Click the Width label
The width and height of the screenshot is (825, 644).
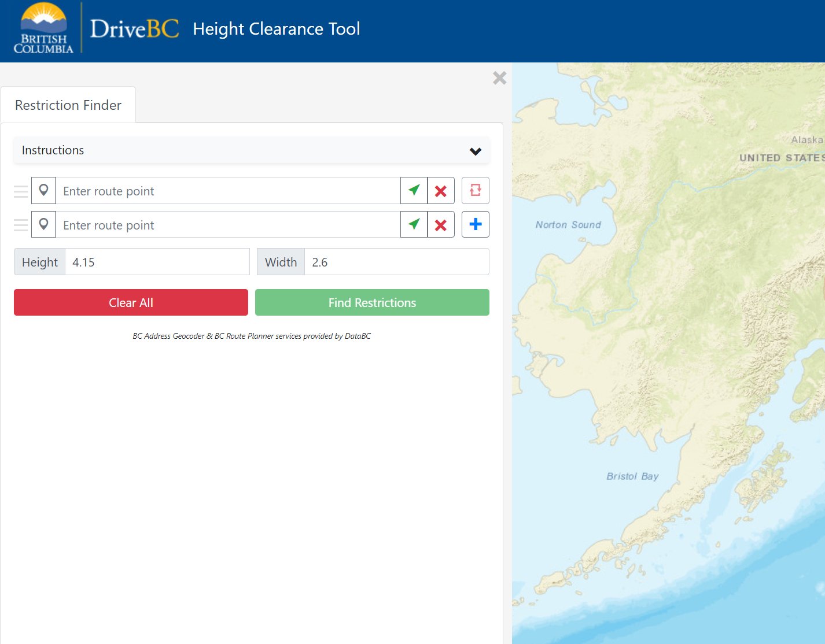tap(281, 262)
